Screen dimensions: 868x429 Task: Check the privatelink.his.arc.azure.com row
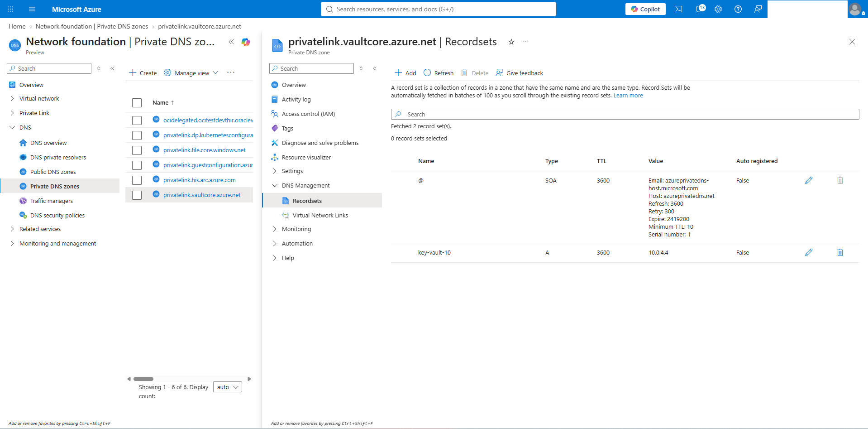137,180
